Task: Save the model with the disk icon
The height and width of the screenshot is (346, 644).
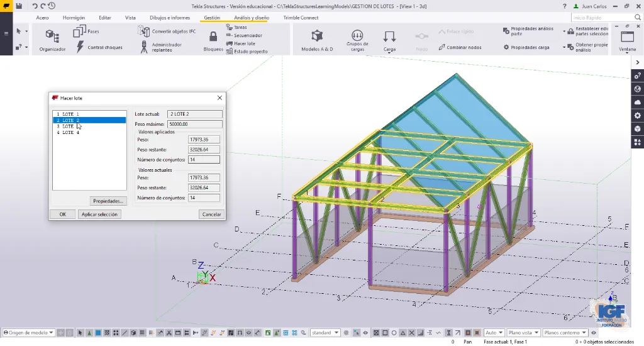Action: pyautogui.click(x=19, y=6)
